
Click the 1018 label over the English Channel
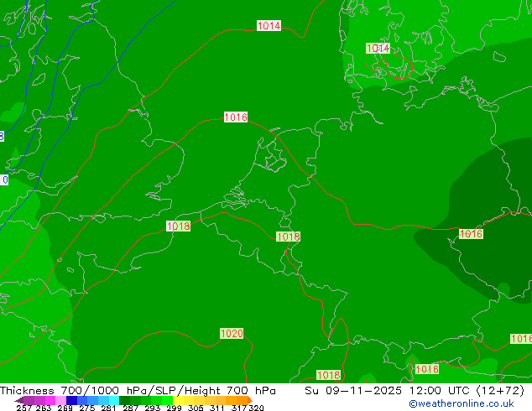(x=178, y=226)
